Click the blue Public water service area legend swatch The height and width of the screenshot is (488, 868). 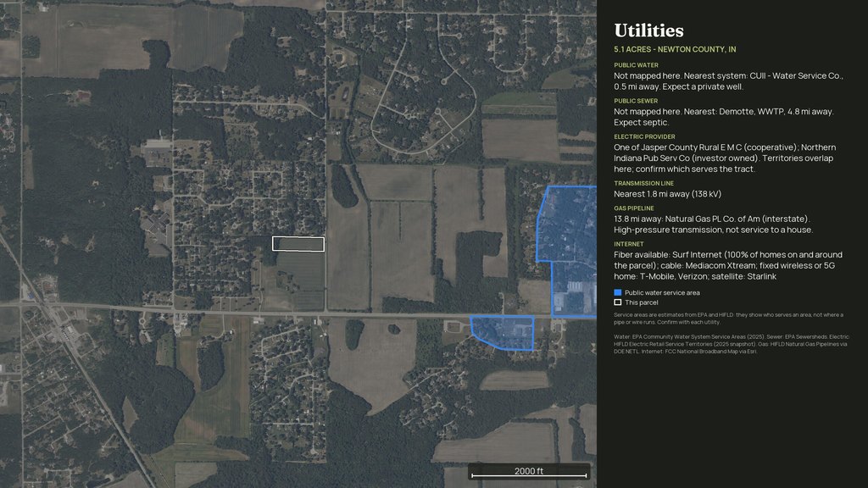tap(618, 292)
